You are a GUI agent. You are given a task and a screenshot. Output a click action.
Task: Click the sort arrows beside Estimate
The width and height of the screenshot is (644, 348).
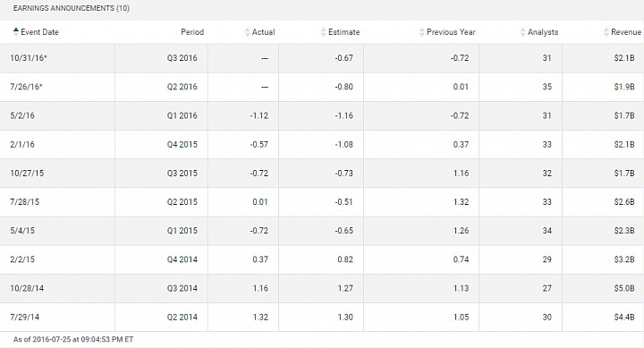(323, 32)
